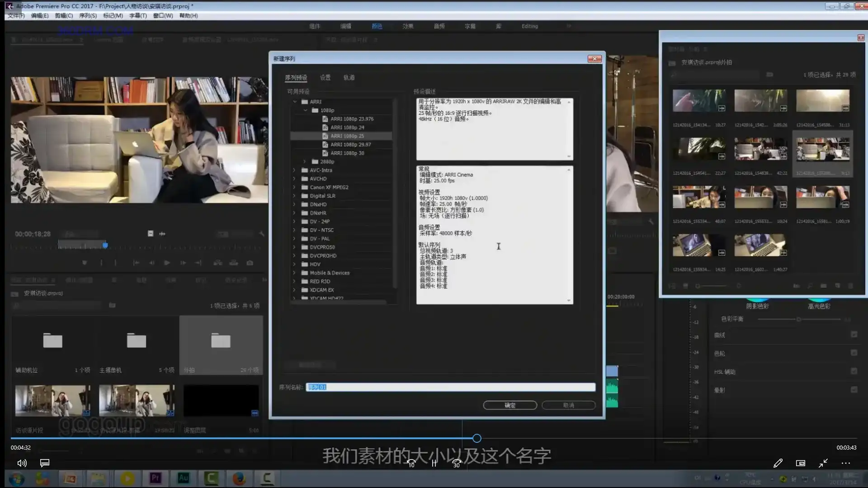Expand the 2880p preset folder
Screen dimensions: 868x488
[x=305, y=161]
